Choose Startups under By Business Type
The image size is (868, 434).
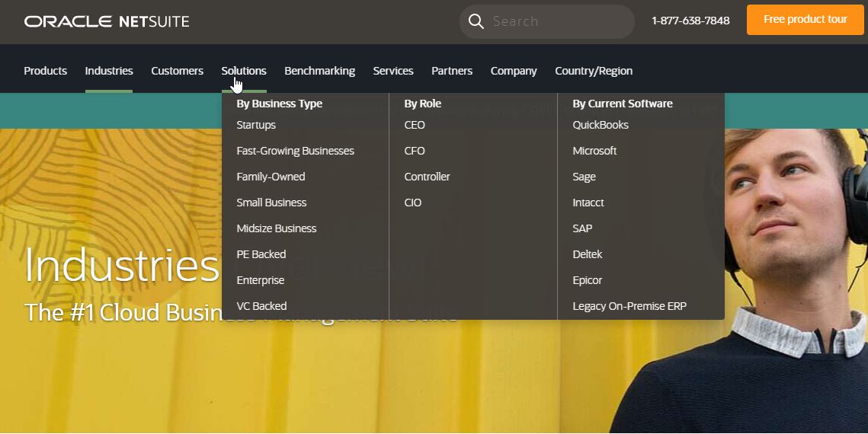pyautogui.click(x=256, y=125)
